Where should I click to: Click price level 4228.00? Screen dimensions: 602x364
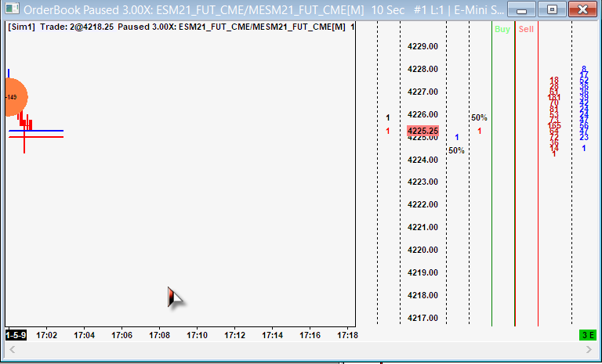[x=422, y=69]
